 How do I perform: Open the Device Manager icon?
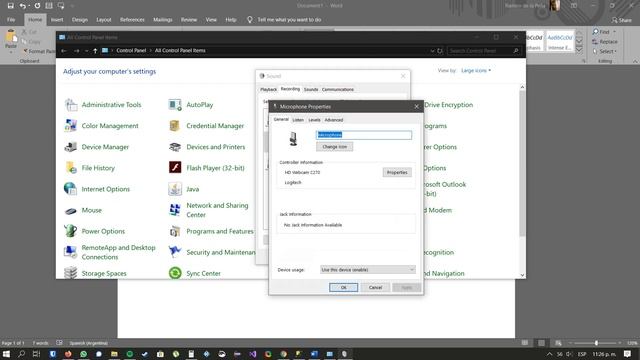point(71,147)
